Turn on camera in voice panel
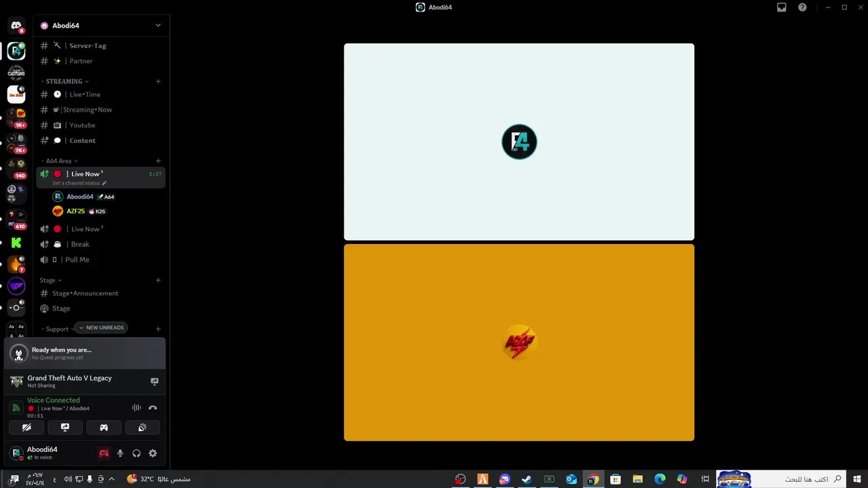This screenshot has width=868, height=488. click(x=26, y=428)
